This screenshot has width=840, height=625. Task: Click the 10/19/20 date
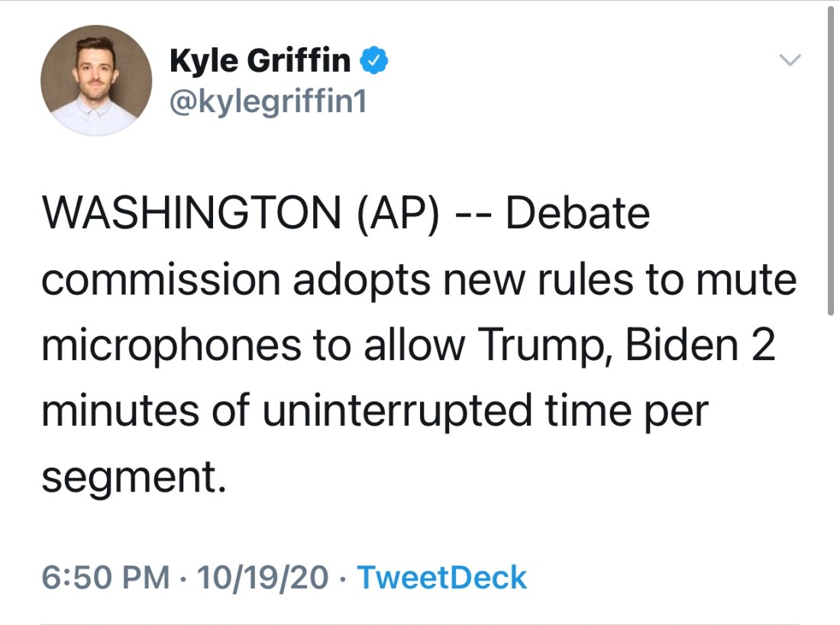[x=262, y=578]
